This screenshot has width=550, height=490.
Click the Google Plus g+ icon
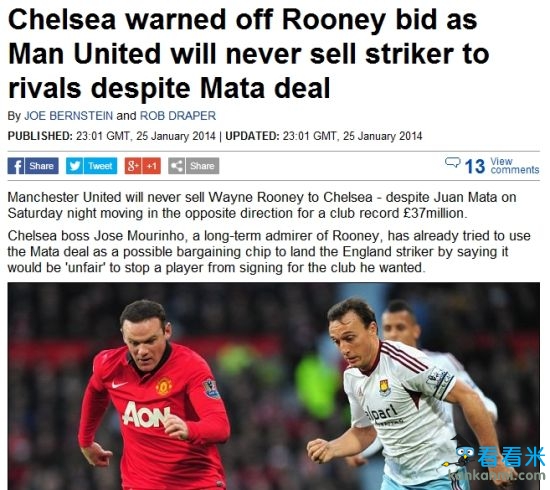(x=133, y=166)
